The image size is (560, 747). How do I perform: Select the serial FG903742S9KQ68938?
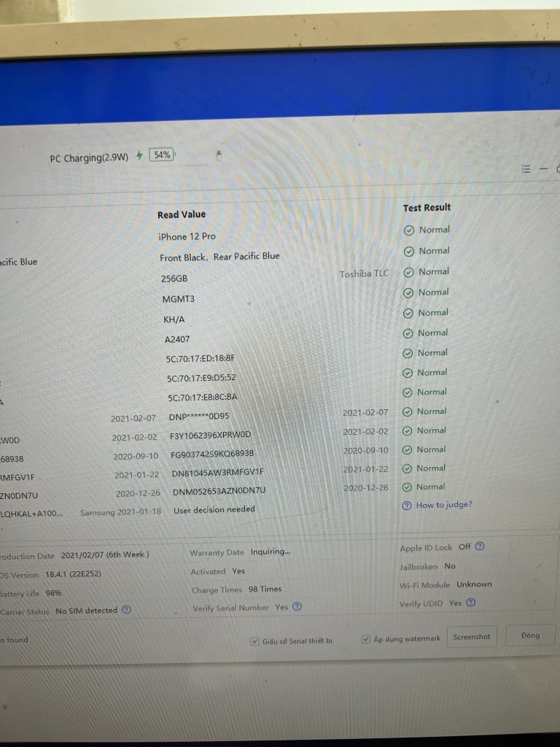[212, 454]
